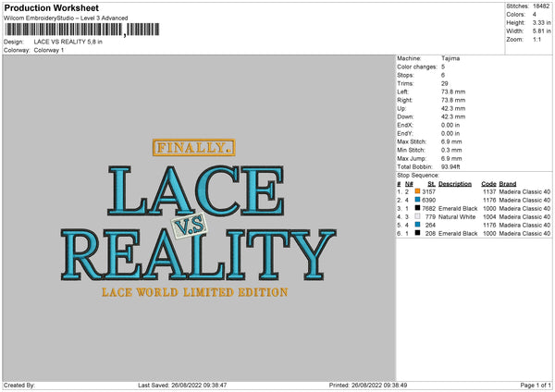Select stitch count 3157 in stop 1
Screen dimensions: 555x392
coord(429,191)
